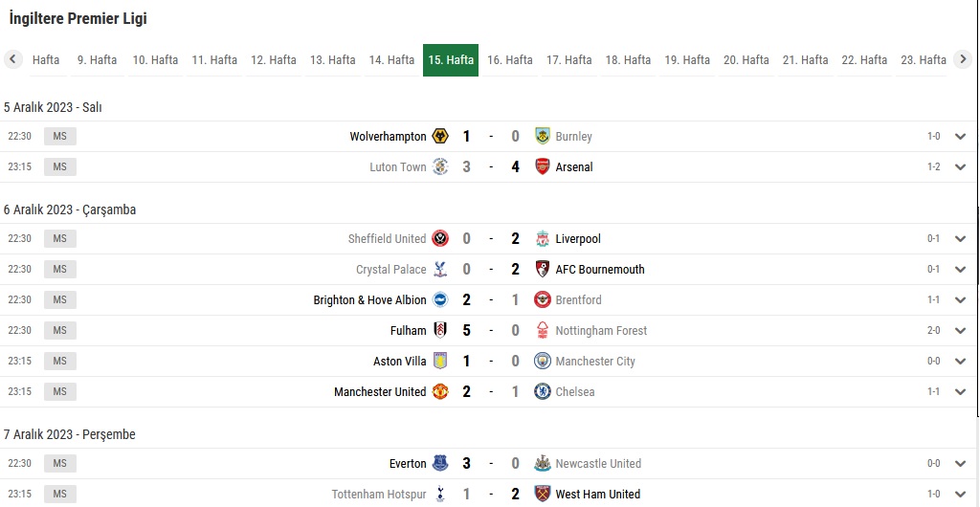Expand the Tottenham vs West Ham row

pos(961,494)
